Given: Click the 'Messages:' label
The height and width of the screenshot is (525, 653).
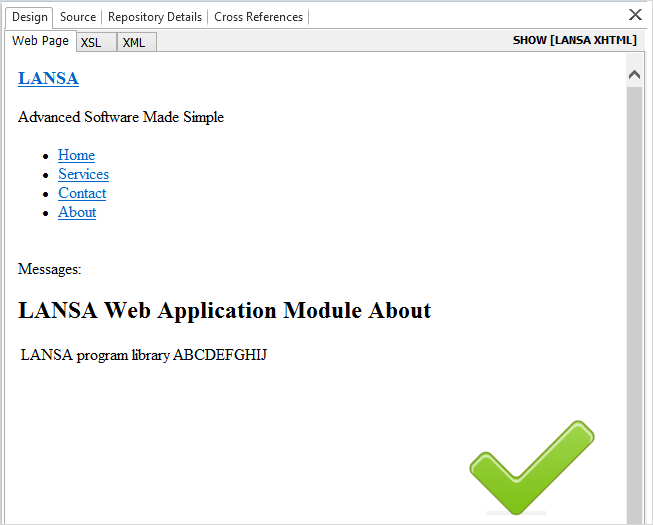Looking at the screenshot, I should [x=50, y=269].
